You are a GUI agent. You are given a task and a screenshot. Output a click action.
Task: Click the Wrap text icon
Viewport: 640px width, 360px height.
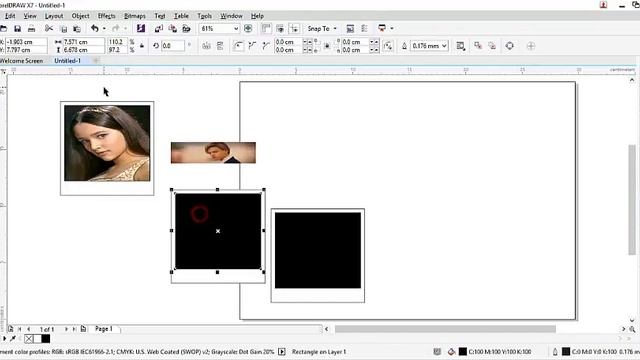tap(461, 46)
